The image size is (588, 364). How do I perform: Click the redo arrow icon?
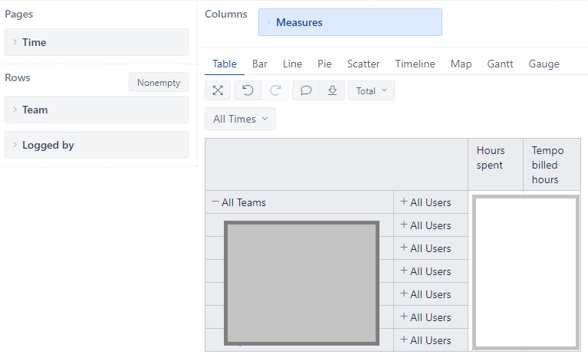point(275,90)
